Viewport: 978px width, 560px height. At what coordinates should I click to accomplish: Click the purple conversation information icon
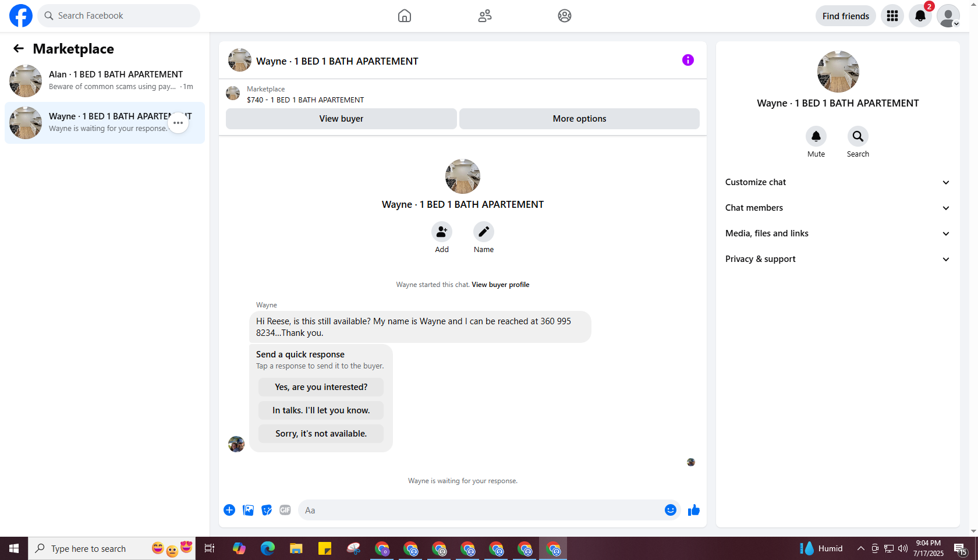pos(688,60)
